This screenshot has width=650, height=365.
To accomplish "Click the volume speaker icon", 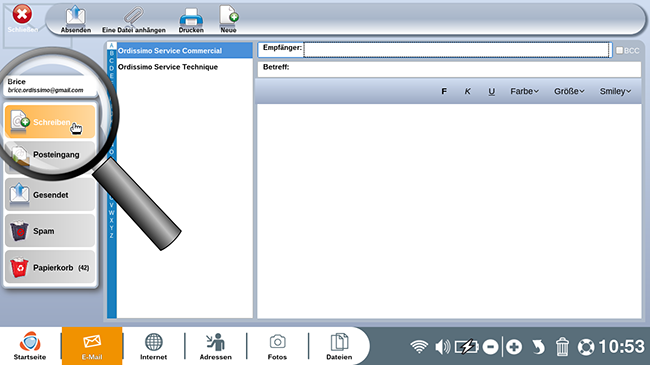I will pos(442,346).
